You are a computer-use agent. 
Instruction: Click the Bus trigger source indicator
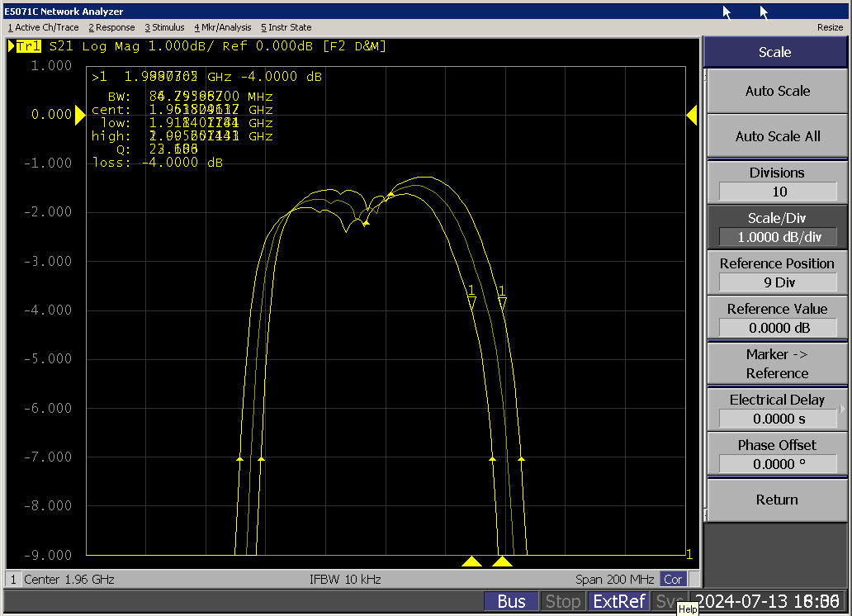click(511, 601)
